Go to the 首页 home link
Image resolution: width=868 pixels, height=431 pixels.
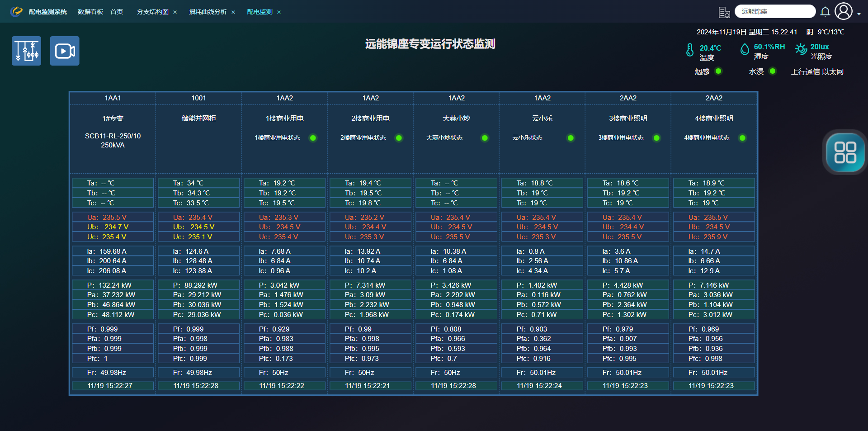[117, 12]
